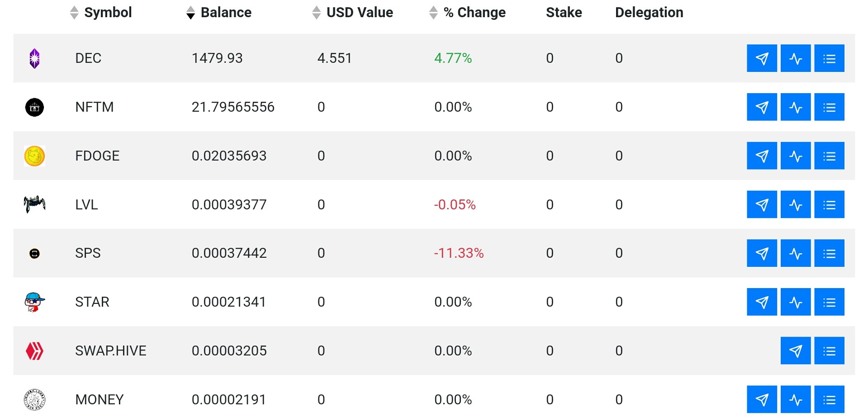The width and height of the screenshot is (868, 417).
Task: Send LVL tokens using the paper plane icon
Action: coord(762,204)
